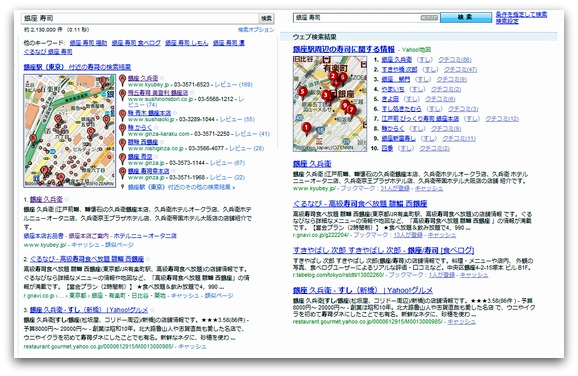The width and height of the screenshot is (578, 376).
Task: Click the right Yahoo map thumbnail
Action: tap(330, 104)
